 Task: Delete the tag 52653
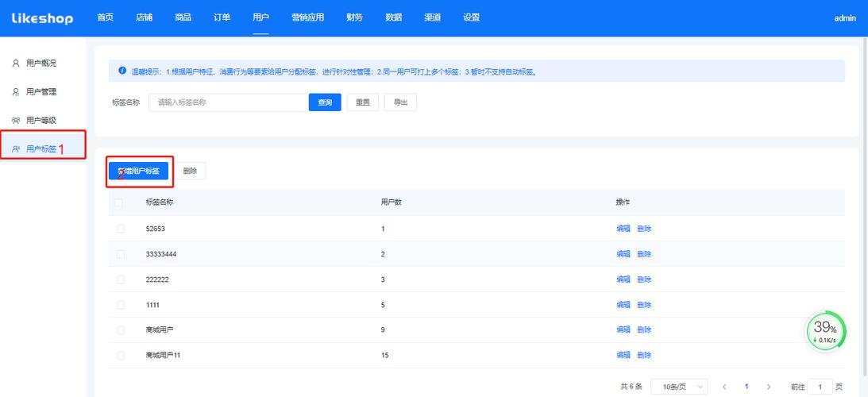(x=644, y=229)
